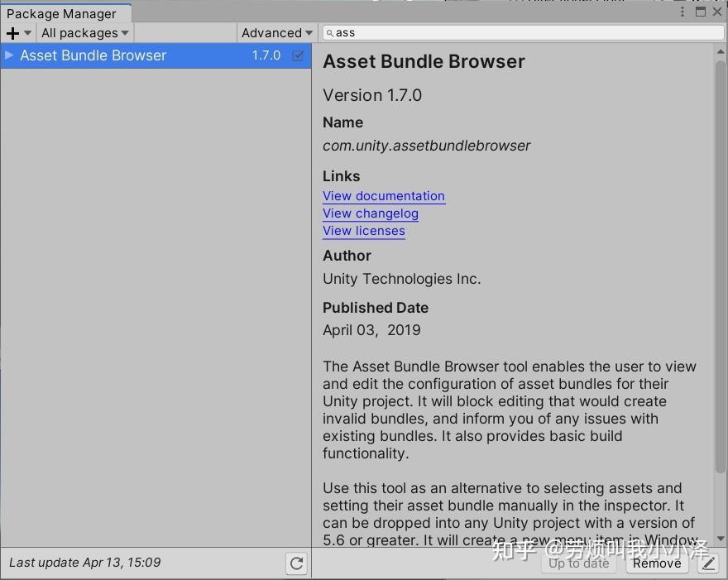Click the pencil edit icon beside Remove

pyautogui.click(x=708, y=563)
